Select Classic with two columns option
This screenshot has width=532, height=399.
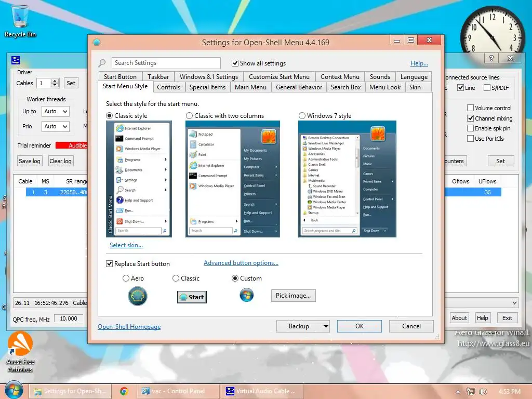pos(189,116)
